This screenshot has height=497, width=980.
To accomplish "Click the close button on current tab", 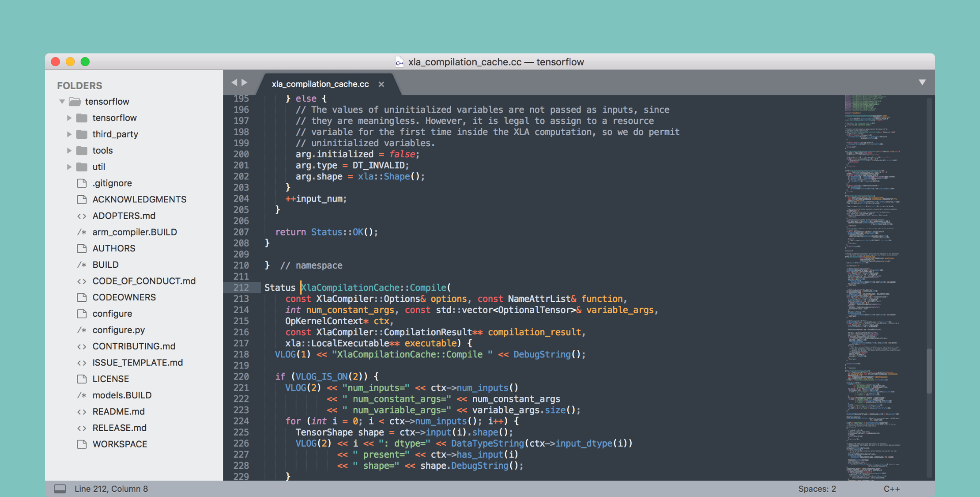I will (380, 83).
